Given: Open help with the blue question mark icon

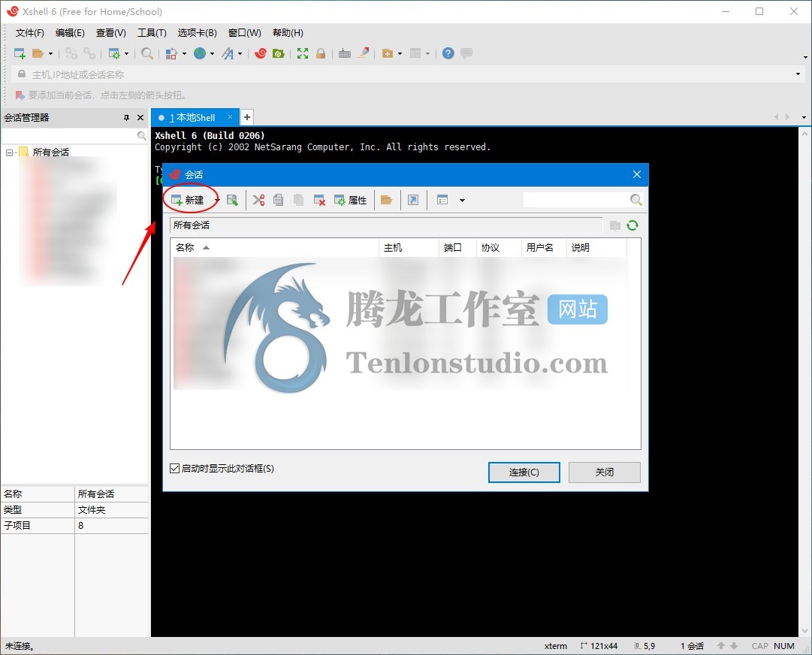Looking at the screenshot, I should tap(448, 53).
